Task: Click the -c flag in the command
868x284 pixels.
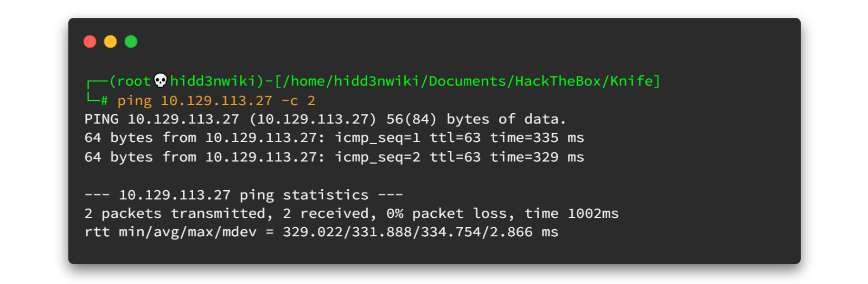Action: (x=290, y=101)
